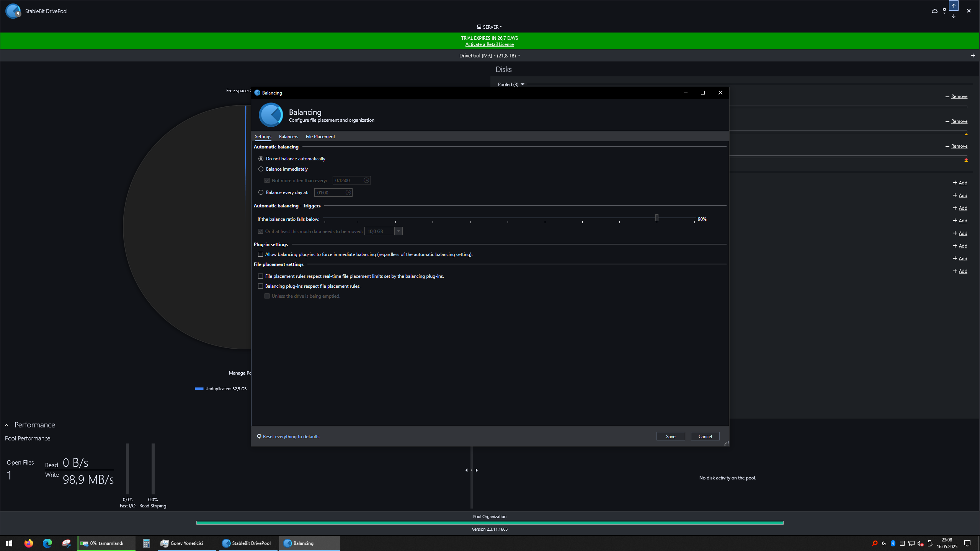Collapse the Performance section chevron

(7, 425)
